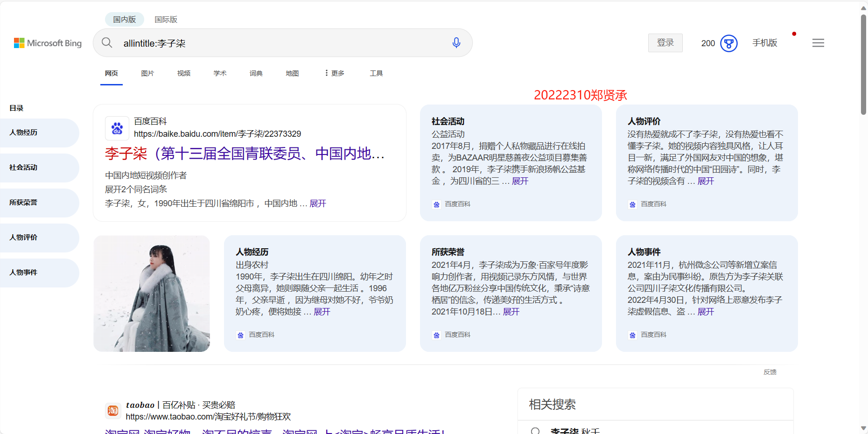
Task: Expand the 人物经历 card text with 展开
Action: (x=322, y=312)
